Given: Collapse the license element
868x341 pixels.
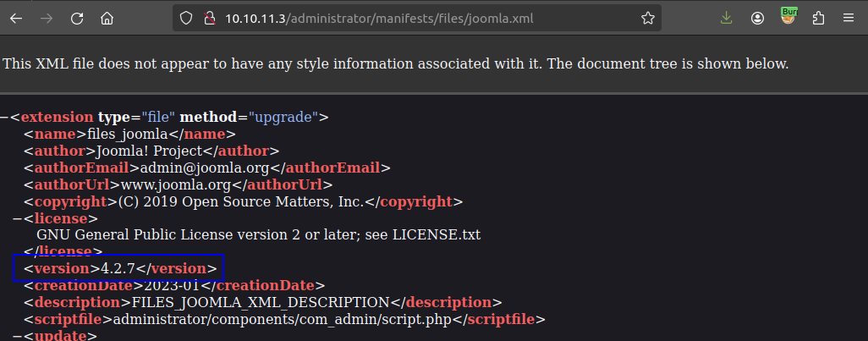Looking at the screenshot, I should coord(18,218).
